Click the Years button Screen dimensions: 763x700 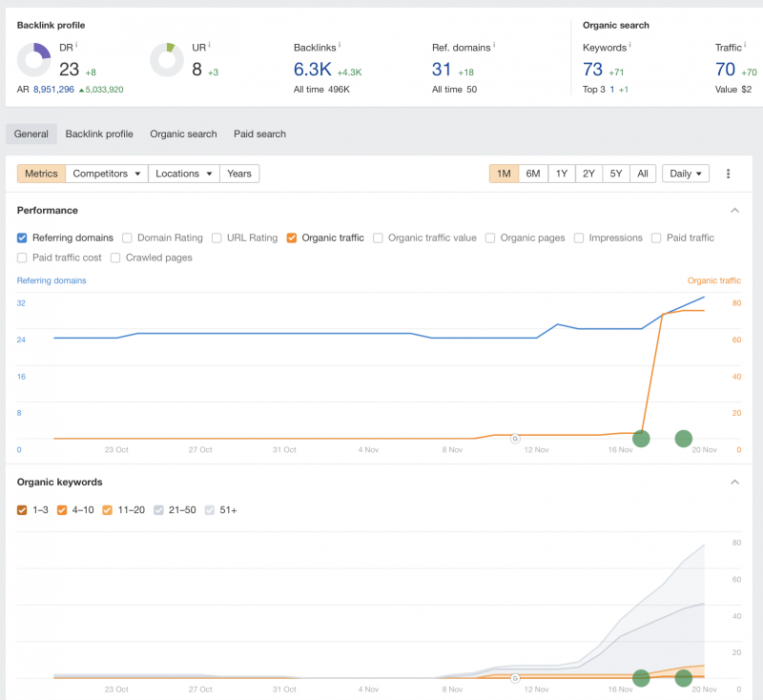pyautogui.click(x=239, y=174)
